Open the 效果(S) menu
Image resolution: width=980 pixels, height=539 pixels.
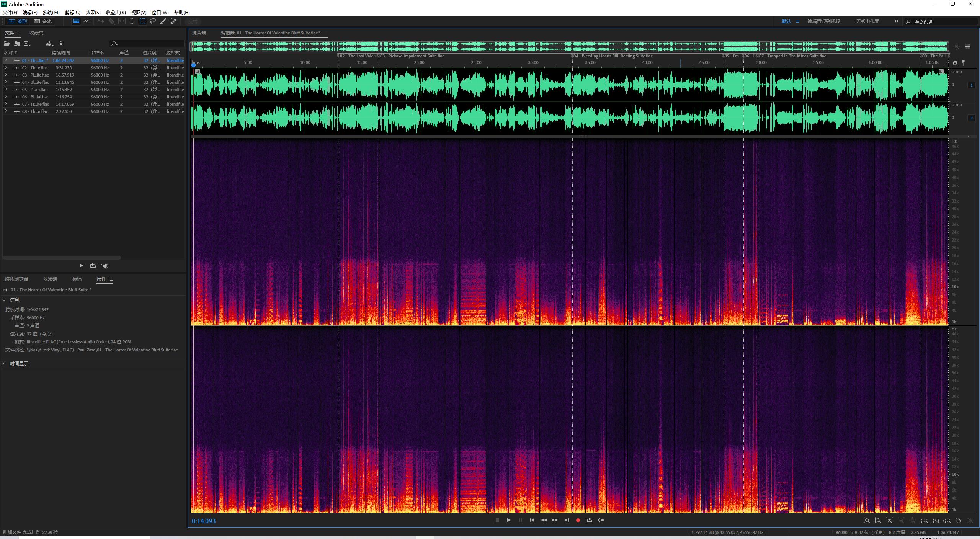click(x=93, y=13)
